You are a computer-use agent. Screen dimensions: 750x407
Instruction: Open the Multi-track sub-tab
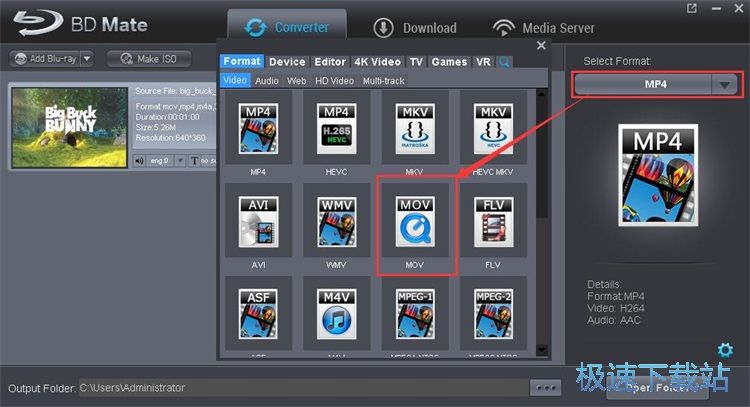point(384,81)
